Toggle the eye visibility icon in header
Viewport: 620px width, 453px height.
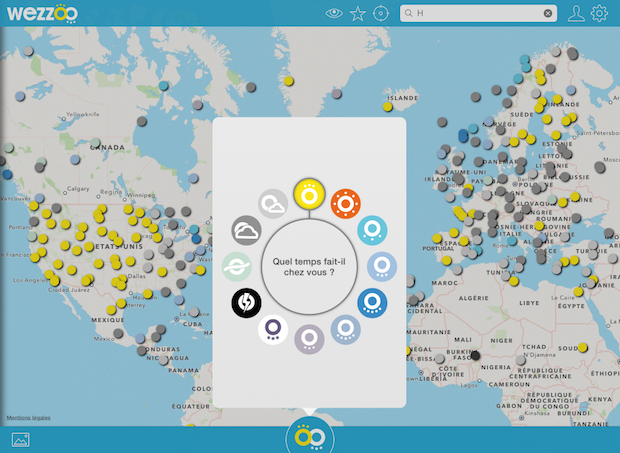[x=335, y=14]
